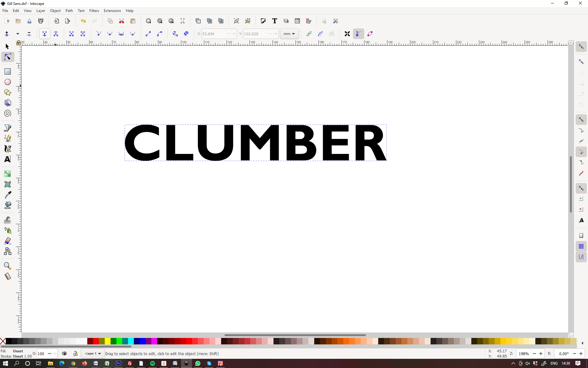Click the Cut scissors icon
The image size is (588, 368).
tap(122, 21)
